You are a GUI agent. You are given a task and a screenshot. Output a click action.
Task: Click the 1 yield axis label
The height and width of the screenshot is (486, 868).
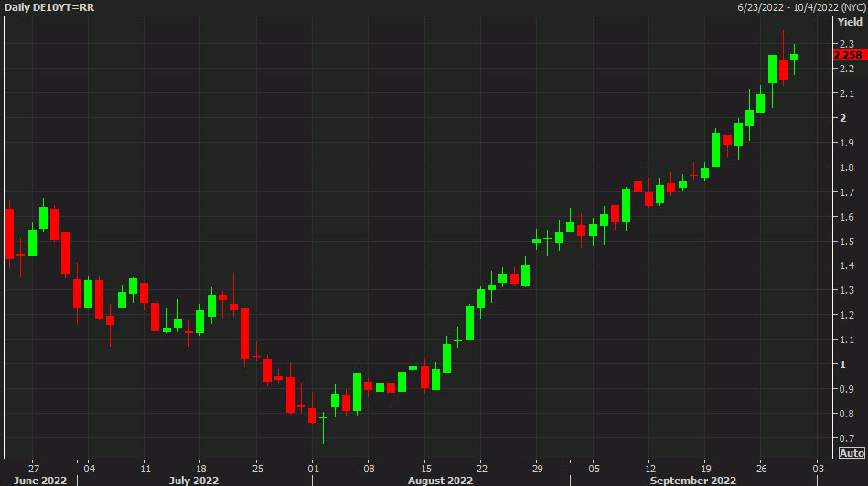point(843,364)
